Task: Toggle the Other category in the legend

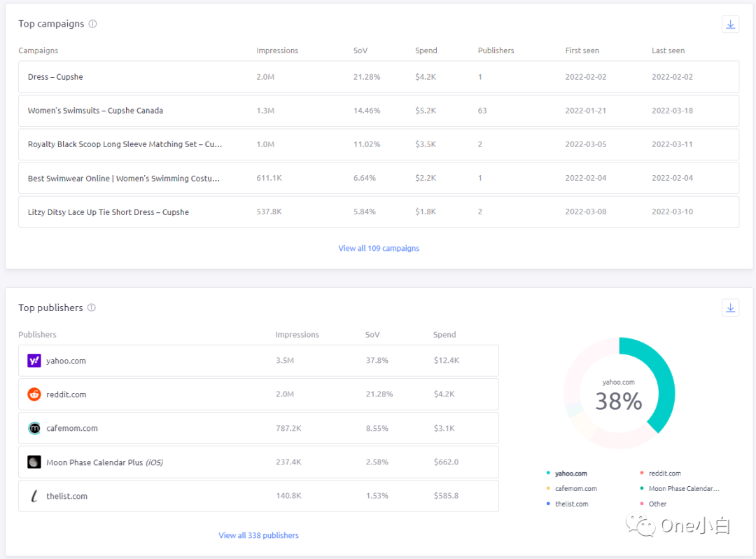Action: pos(657,504)
